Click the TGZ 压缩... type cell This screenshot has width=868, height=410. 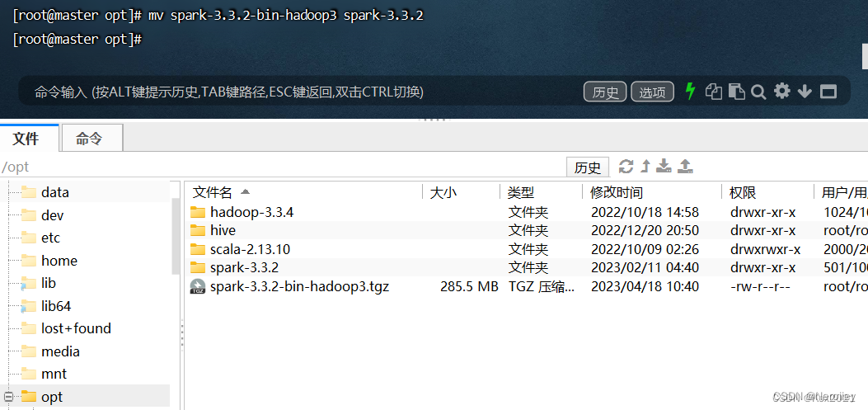pyautogui.click(x=542, y=286)
